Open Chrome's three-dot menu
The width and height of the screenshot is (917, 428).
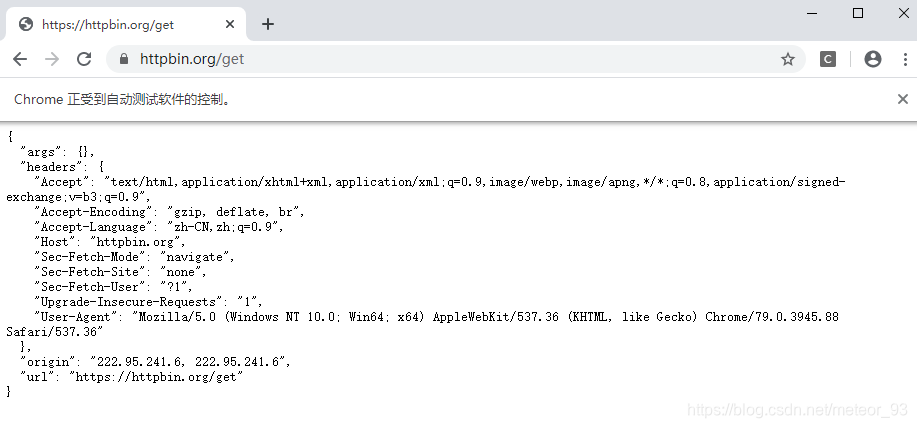coord(905,59)
